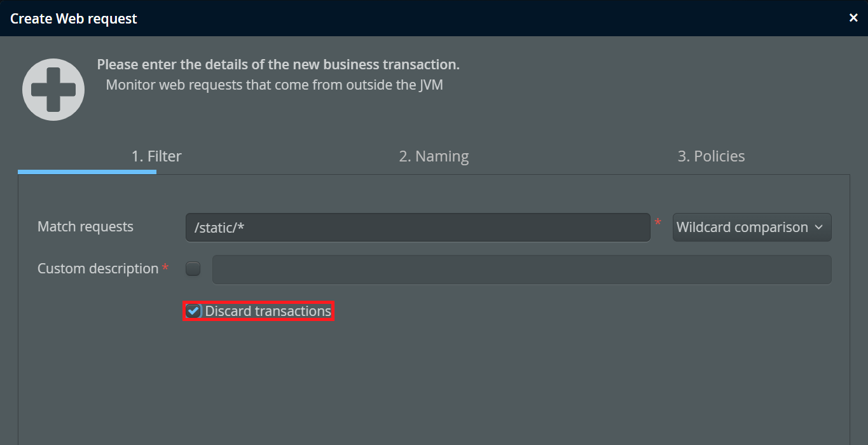Close the Create Web request dialog
868x445 pixels.
click(853, 18)
